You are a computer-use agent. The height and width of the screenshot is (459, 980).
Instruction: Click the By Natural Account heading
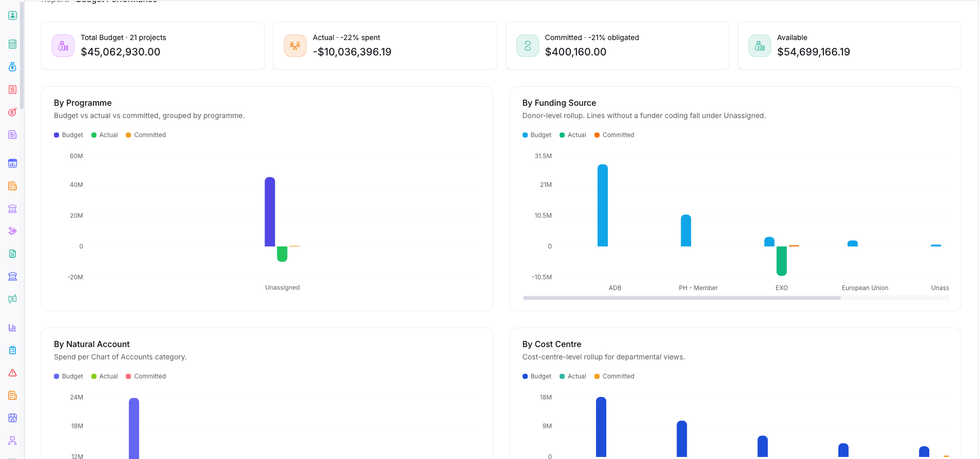click(92, 344)
